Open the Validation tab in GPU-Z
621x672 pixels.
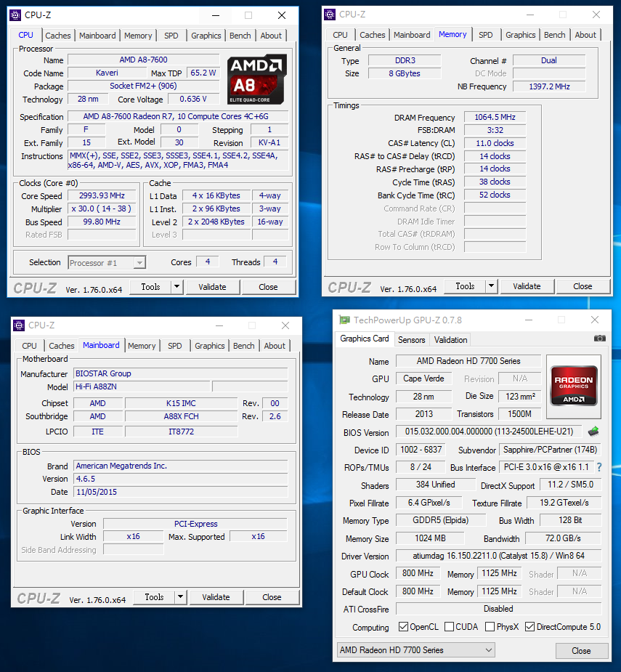click(x=450, y=340)
